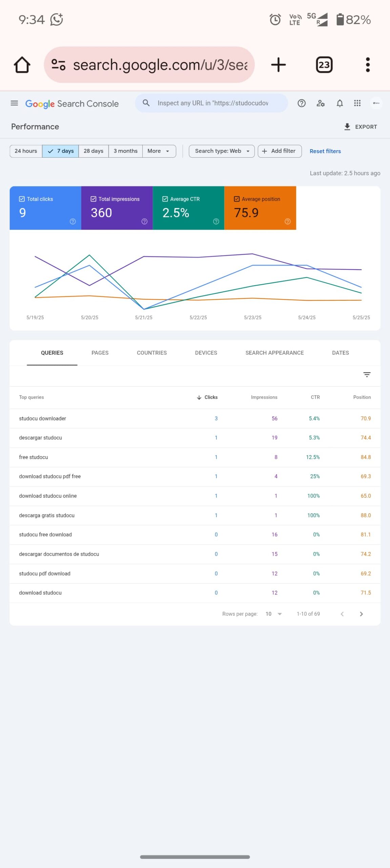Open the notifications bell
390x868 pixels.
(x=340, y=103)
